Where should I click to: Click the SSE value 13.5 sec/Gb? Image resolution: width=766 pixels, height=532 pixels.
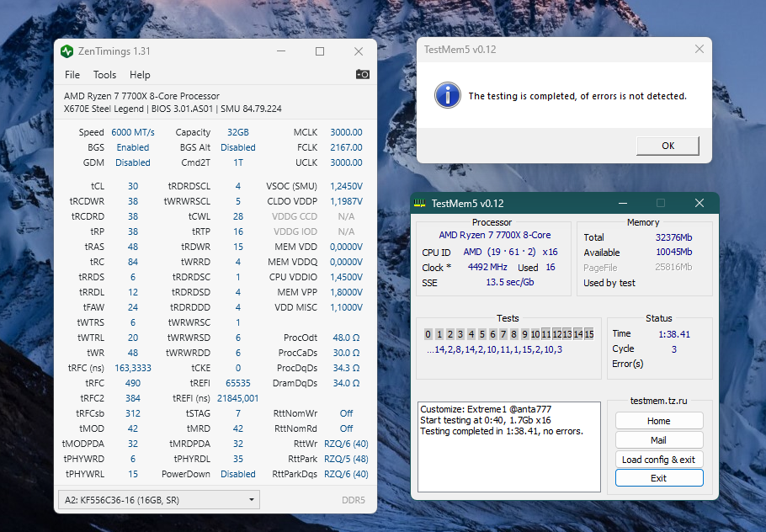(x=510, y=282)
